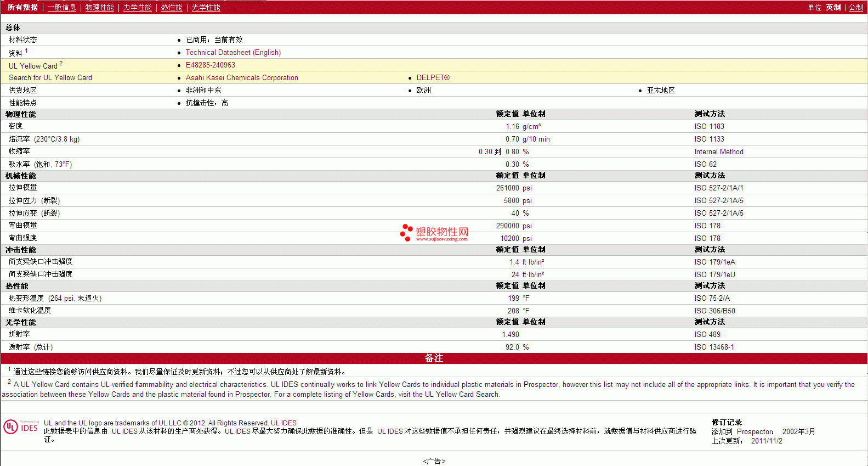Select the 拉伸模量 value 261000
The height and width of the screenshot is (466, 868).
pyautogui.click(x=508, y=188)
